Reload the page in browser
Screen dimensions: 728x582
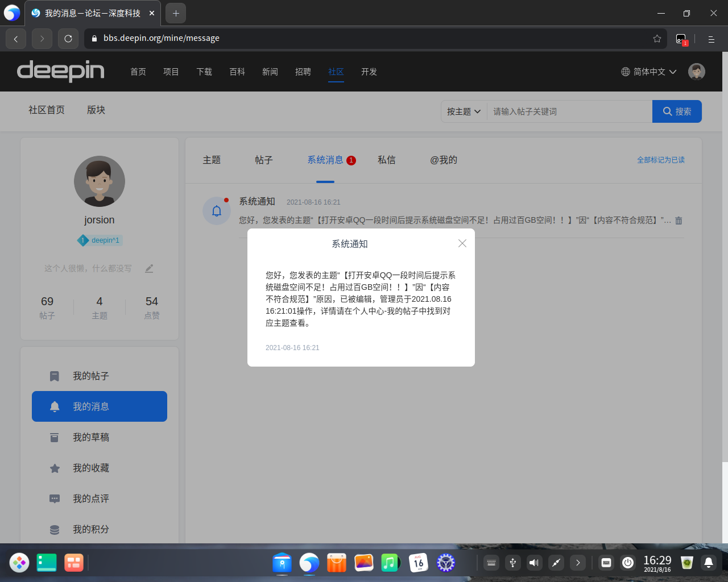pos(68,39)
